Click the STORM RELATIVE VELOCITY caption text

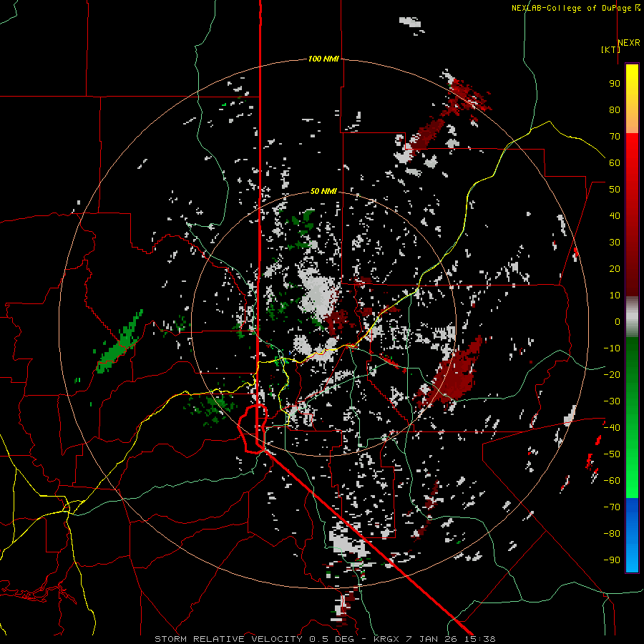[x=228, y=639]
